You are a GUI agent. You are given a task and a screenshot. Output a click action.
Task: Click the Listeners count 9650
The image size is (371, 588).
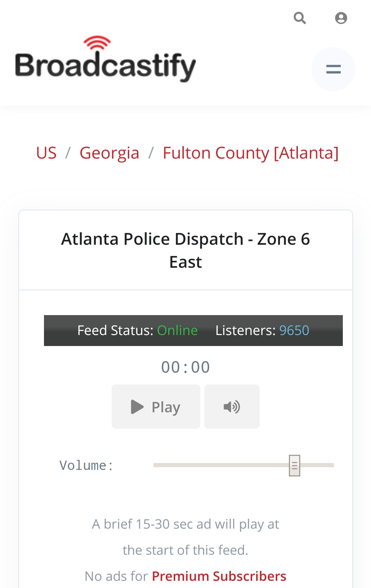294,330
